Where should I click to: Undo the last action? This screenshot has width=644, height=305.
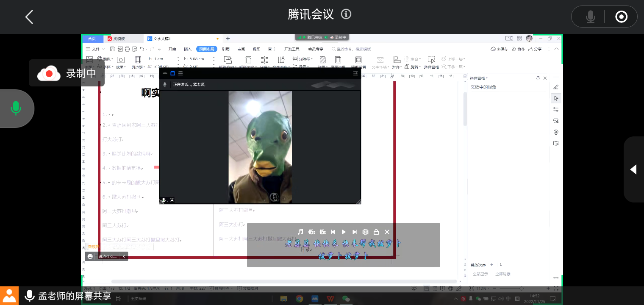pos(142,49)
